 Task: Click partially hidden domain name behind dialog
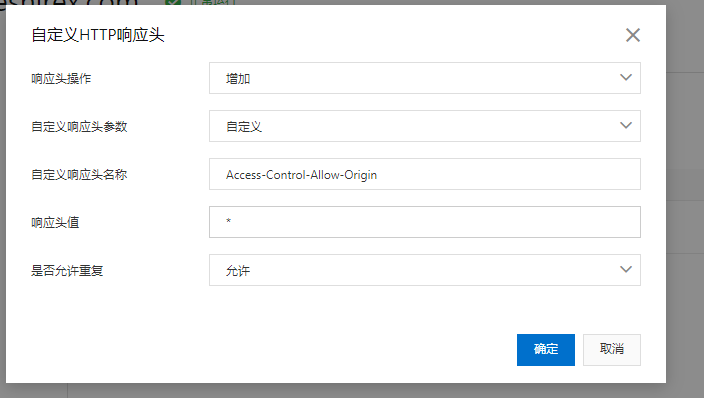coord(70,2)
